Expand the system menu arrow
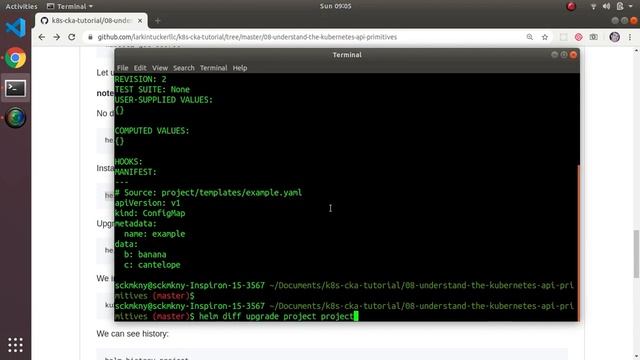Image resolution: width=640 pixels, height=360 pixels. (x=631, y=7)
